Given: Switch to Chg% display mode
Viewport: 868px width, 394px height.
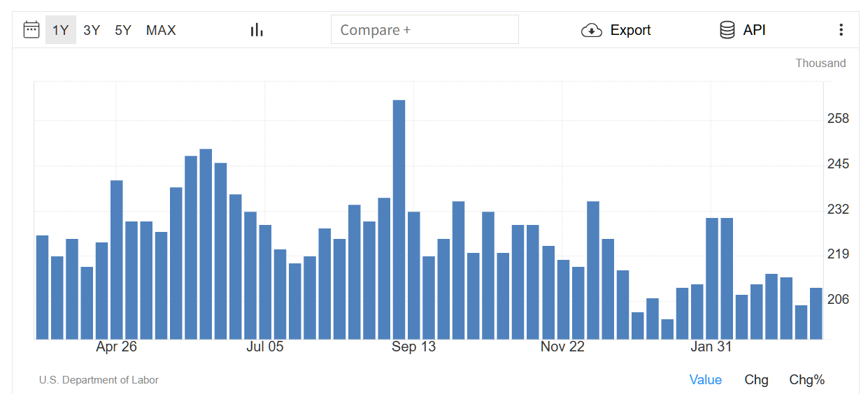Looking at the screenshot, I should click(x=806, y=379).
